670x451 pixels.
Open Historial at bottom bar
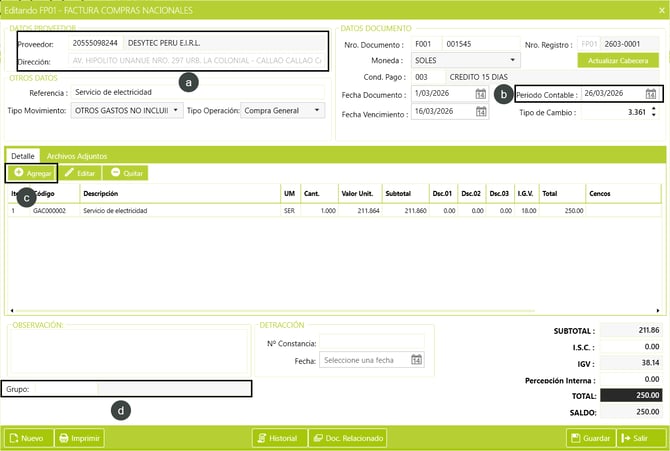pos(277,438)
